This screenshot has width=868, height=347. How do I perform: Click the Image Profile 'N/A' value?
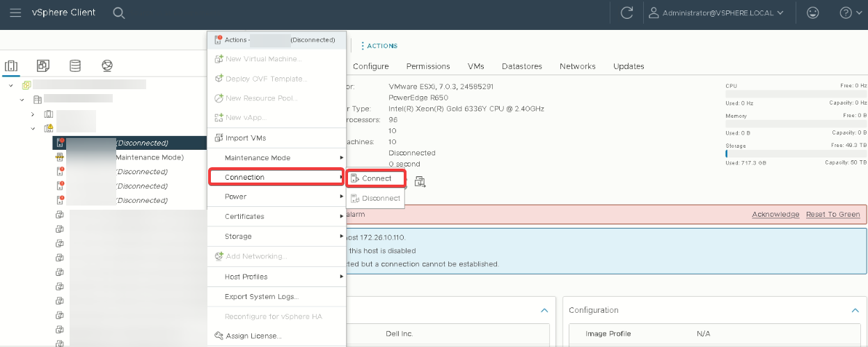click(x=704, y=334)
